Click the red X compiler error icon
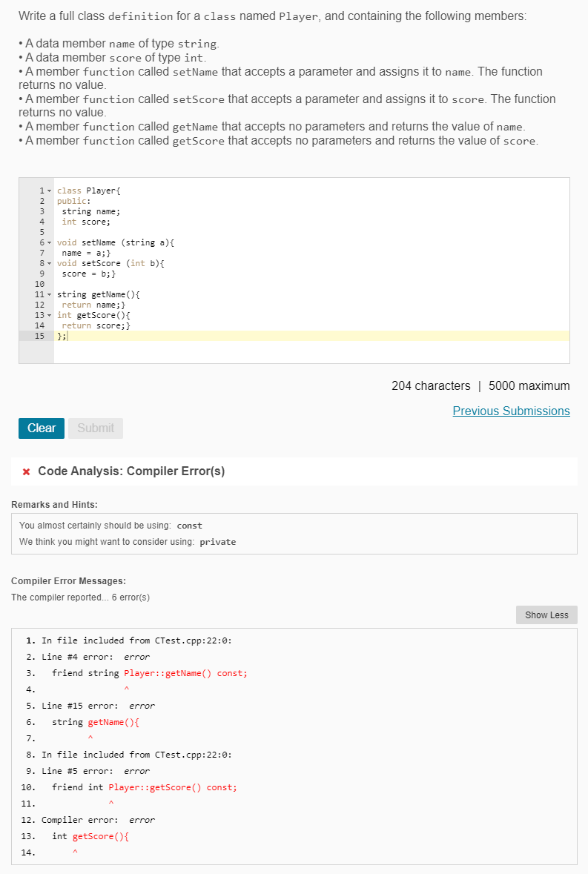 tap(26, 471)
